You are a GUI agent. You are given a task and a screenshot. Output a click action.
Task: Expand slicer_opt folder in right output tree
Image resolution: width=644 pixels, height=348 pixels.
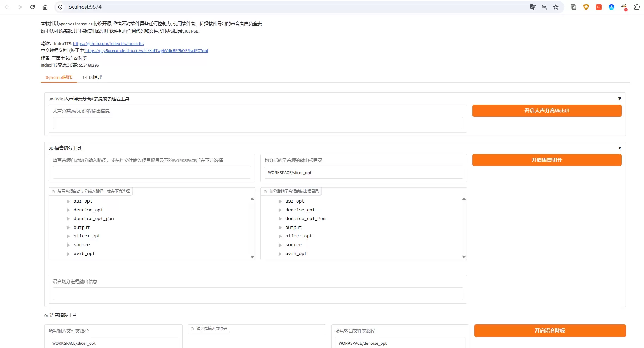pos(280,236)
